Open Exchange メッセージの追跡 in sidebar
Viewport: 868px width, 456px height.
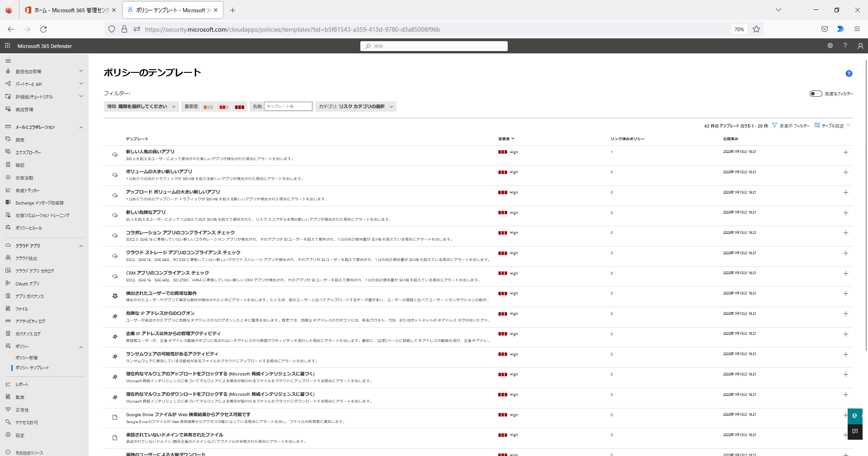point(39,203)
